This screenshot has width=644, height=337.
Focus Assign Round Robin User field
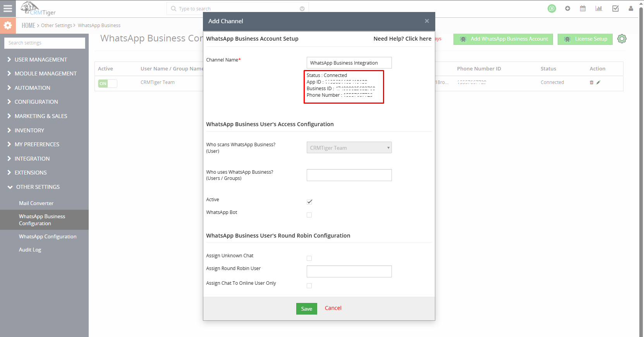pos(349,271)
